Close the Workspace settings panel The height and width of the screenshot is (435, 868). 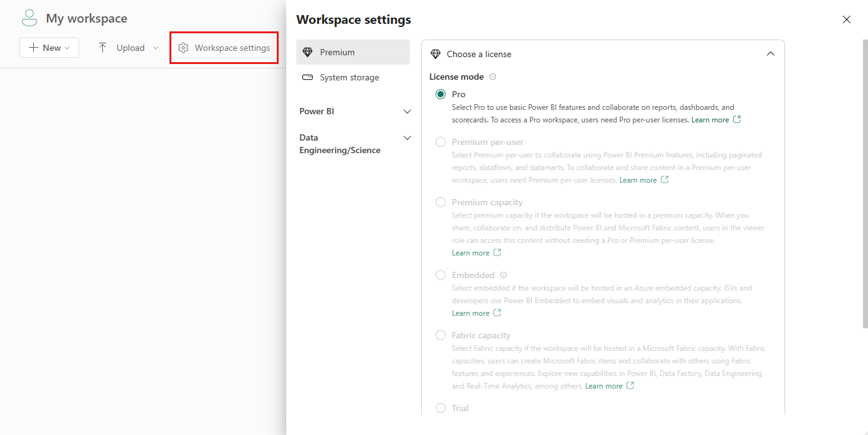point(847,19)
